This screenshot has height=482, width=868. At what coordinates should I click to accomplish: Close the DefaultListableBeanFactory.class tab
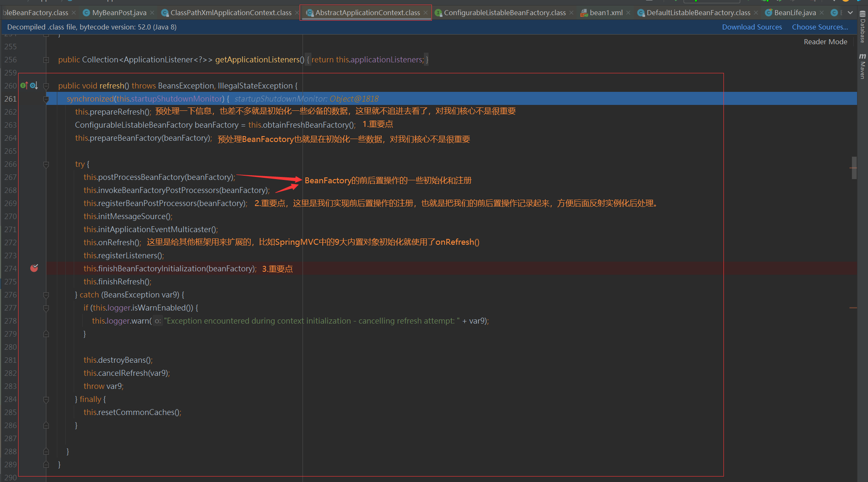756,13
